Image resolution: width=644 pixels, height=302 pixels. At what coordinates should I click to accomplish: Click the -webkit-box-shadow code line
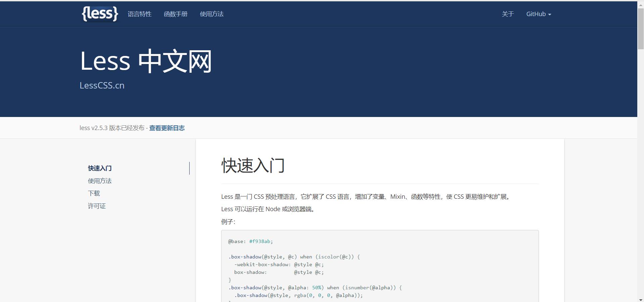click(x=279, y=264)
